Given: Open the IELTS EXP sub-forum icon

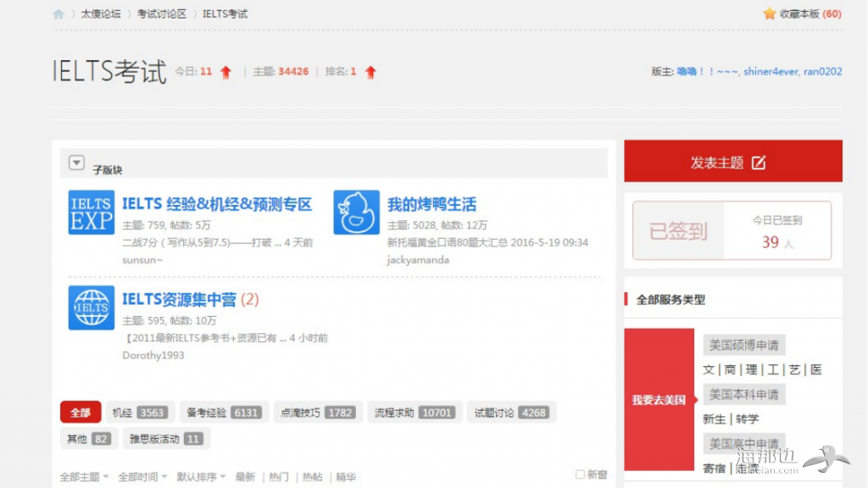Looking at the screenshot, I should coord(92,213).
